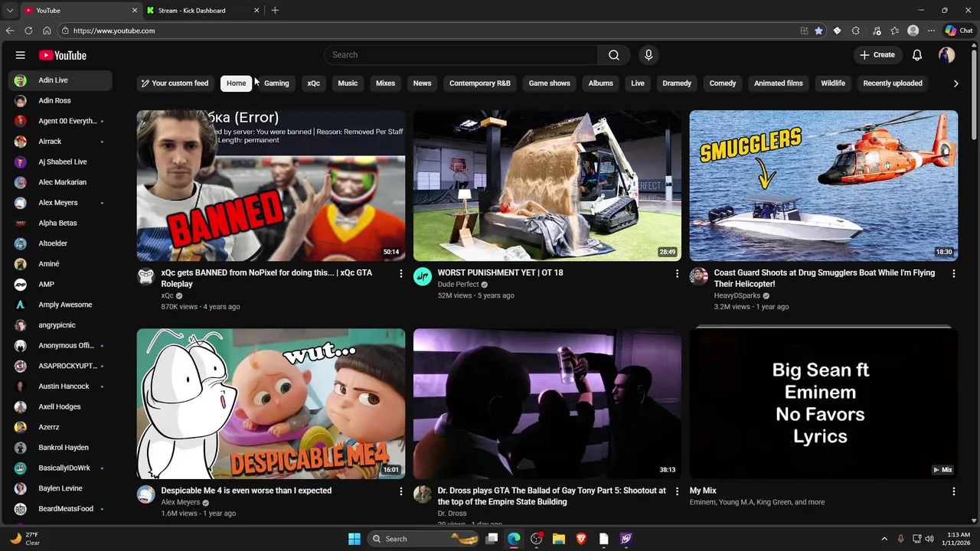Open Baylen Levine subscription in sidebar
Viewport: 980px width, 551px height.
point(60,488)
